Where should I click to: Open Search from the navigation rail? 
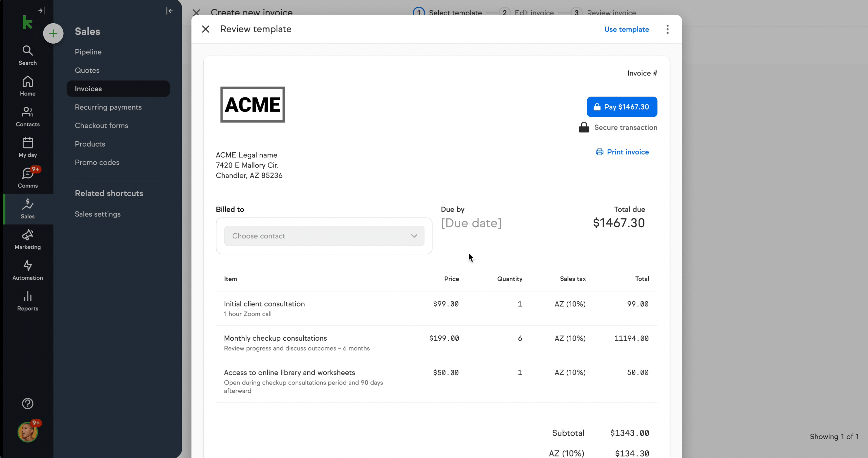(x=28, y=56)
